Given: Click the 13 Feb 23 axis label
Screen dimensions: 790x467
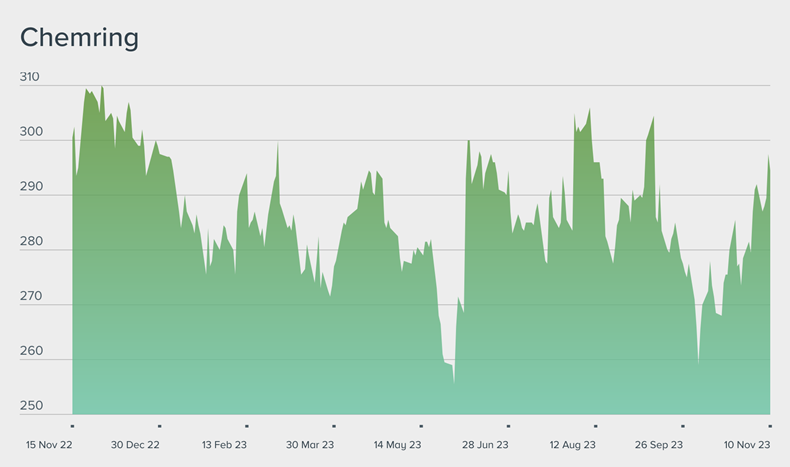Looking at the screenshot, I should coord(226,445).
